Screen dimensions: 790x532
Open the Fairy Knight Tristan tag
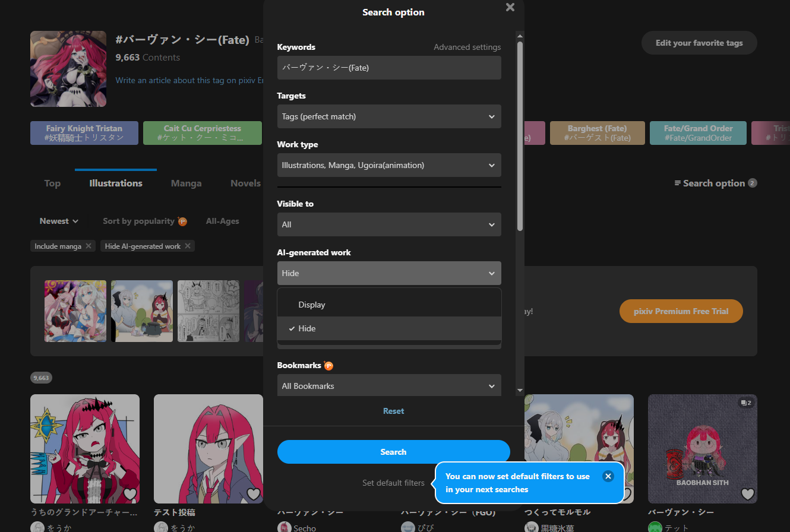point(84,133)
